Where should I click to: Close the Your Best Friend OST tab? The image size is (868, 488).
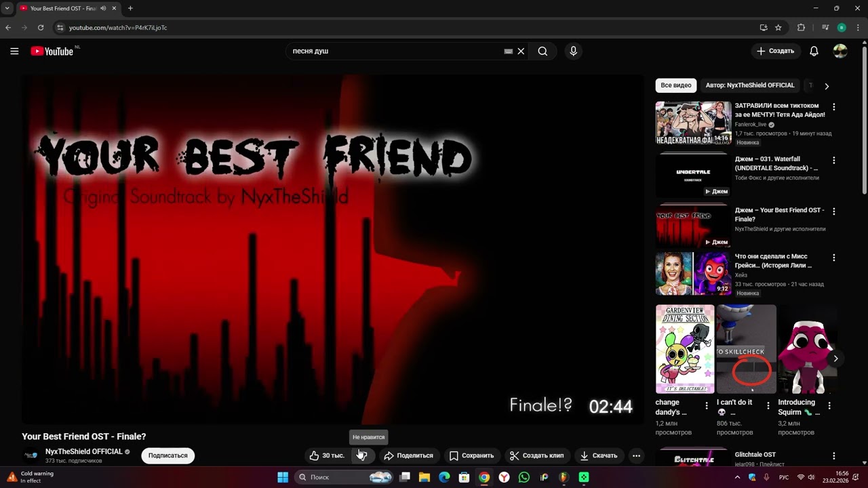[114, 8]
